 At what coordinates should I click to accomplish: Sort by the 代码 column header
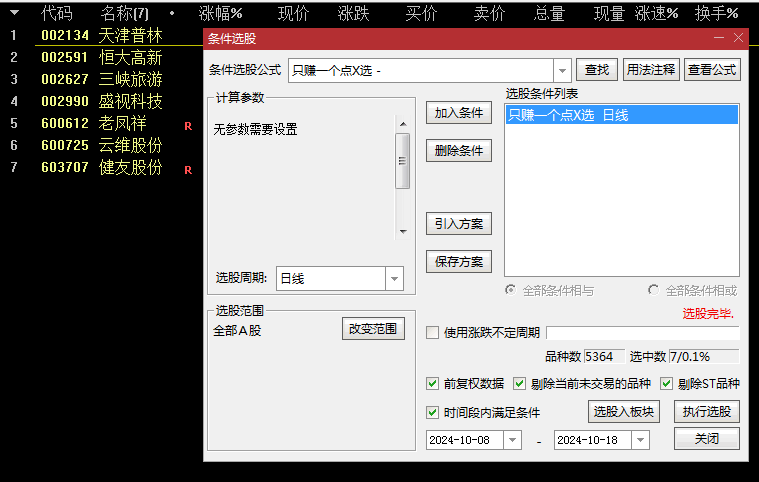(57, 14)
